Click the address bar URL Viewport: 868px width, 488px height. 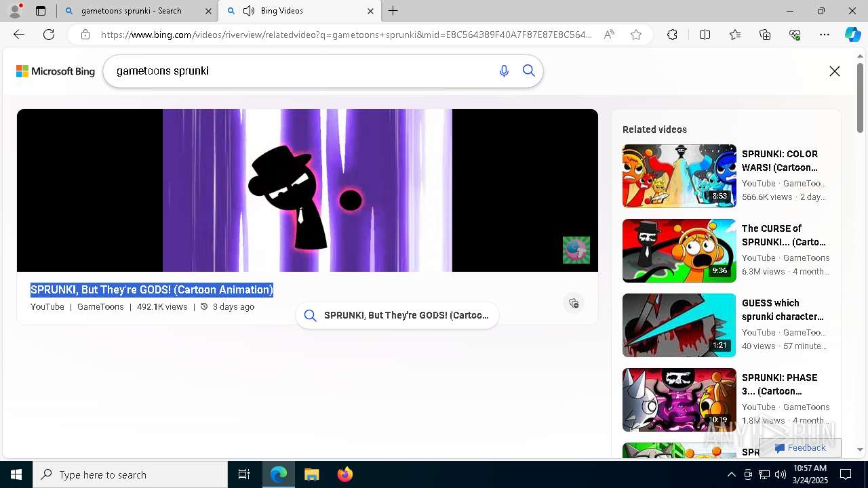tap(347, 35)
